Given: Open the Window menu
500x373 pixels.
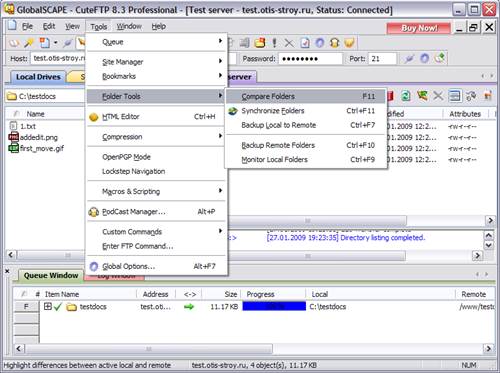Looking at the screenshot, I should (129, 26).
